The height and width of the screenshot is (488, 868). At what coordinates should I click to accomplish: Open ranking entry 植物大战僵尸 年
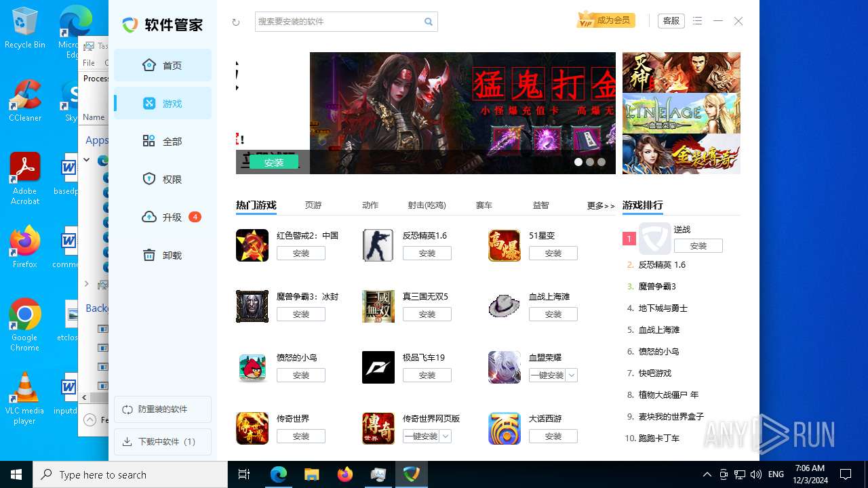[x=668, y=394]
